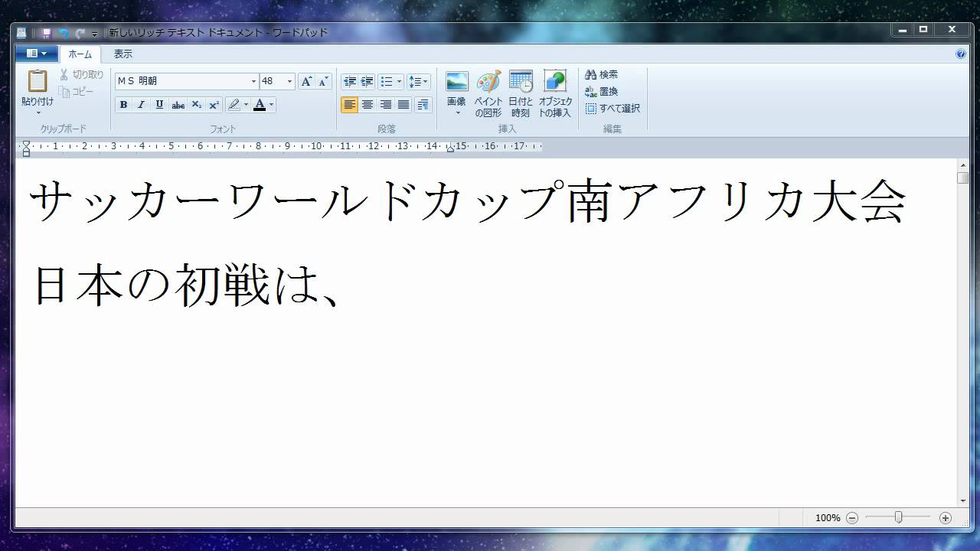Increase font size with grow font icon
Screen dimensions: 980x551
click(306, 81)
